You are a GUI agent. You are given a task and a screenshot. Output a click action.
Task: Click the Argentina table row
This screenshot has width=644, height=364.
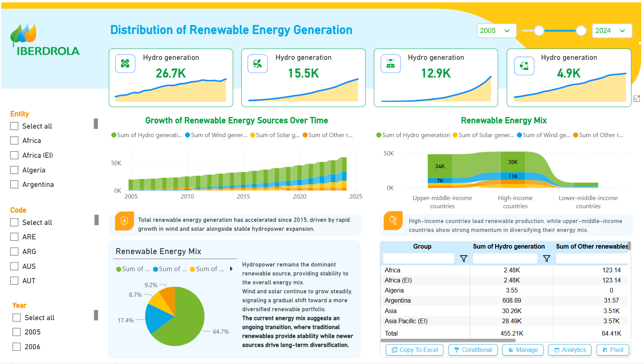(505, 301)
